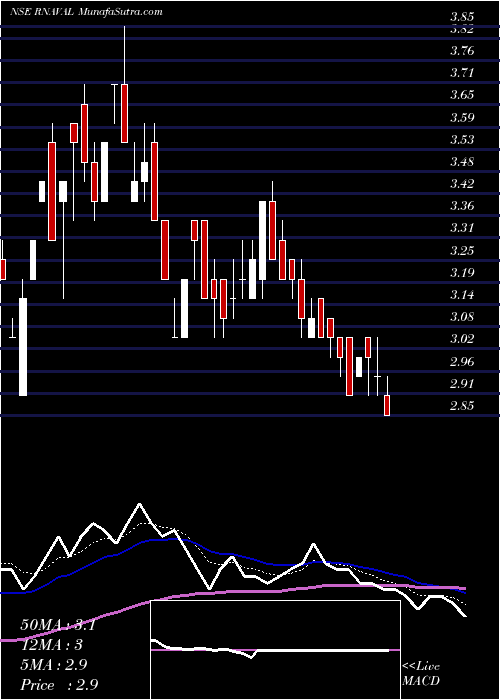Image resolution: width=500 pixels, height=700 pixels.
Task: Click the 2.85 price axis label
Action: click(462, 406)
